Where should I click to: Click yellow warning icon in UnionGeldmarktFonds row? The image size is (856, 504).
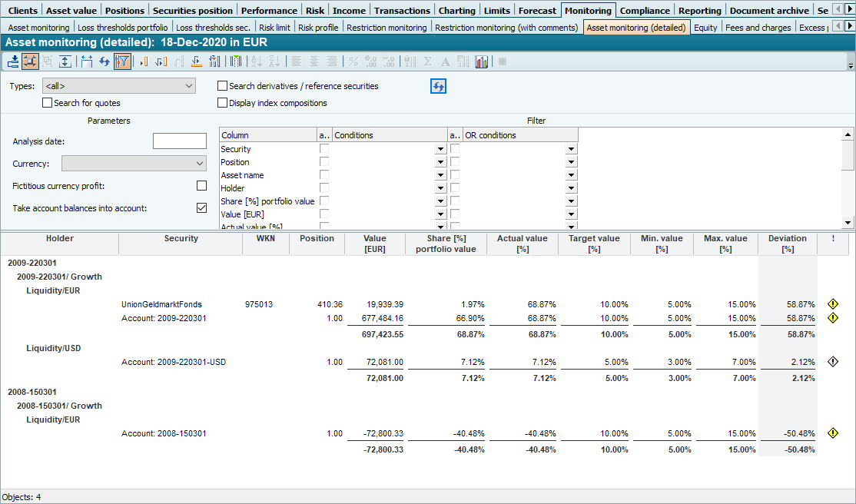coord(833,304)
